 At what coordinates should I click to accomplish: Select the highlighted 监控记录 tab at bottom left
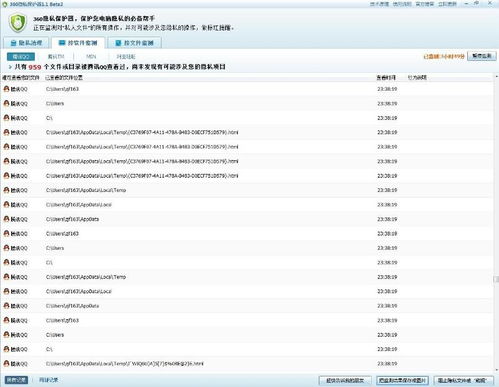coord(16,380)
